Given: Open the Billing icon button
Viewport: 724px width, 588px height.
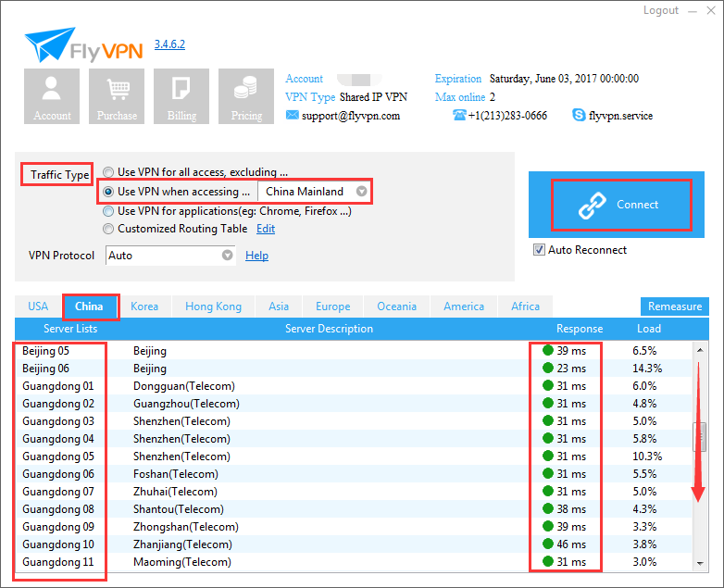Looking at the screenshot, I should click(181, 96).
